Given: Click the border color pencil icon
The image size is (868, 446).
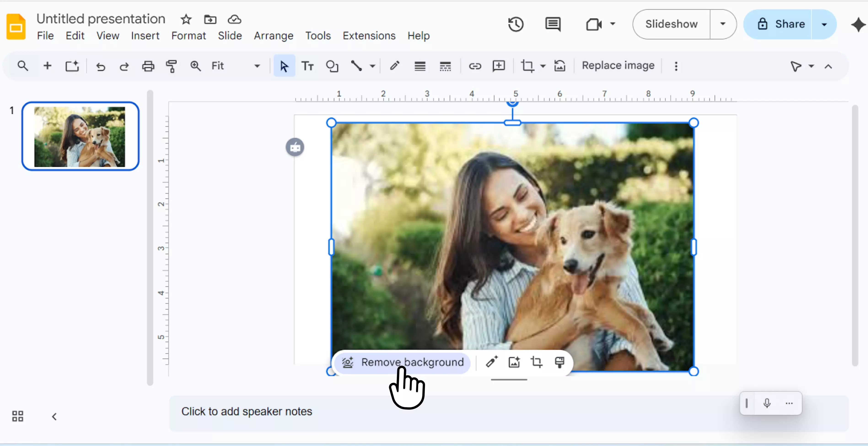Looking at the screenshot, I should pyautogui.click(x=395, y=66).
